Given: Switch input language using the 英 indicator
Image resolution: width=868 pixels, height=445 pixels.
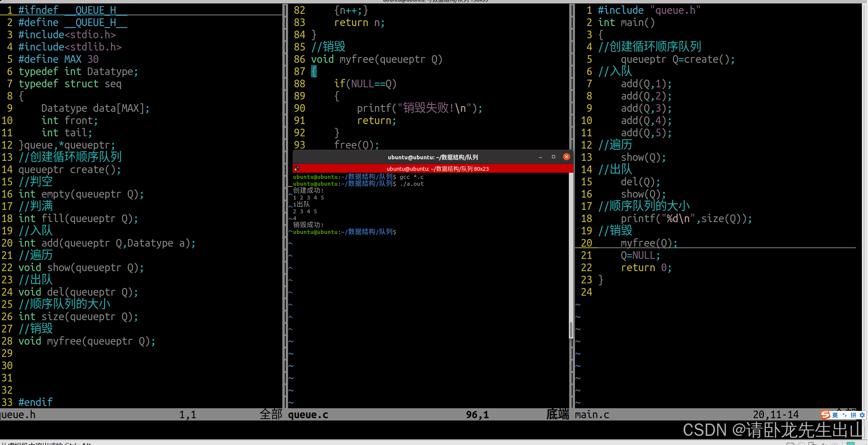Looking at the screenshot, I should 835,415.
